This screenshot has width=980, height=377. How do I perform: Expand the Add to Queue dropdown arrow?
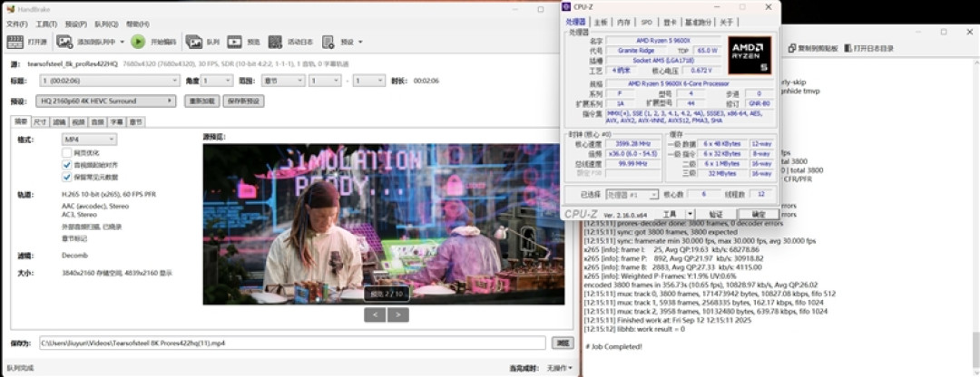click(x=122, y=42)
